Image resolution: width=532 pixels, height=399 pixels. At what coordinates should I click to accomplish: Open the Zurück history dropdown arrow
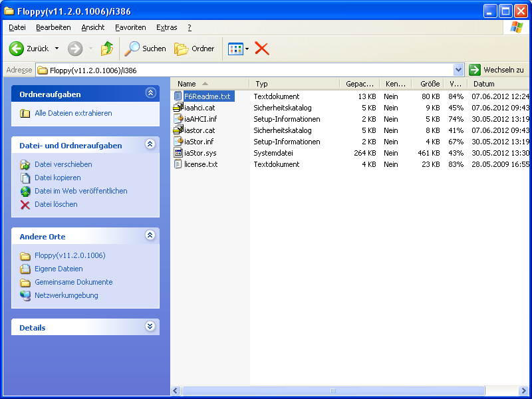coord(57,49)
